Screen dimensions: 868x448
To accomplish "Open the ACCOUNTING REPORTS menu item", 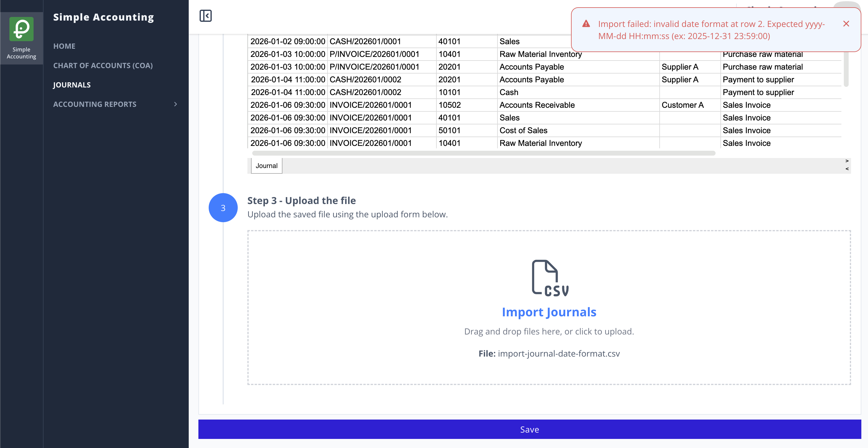I will [95, 104].
